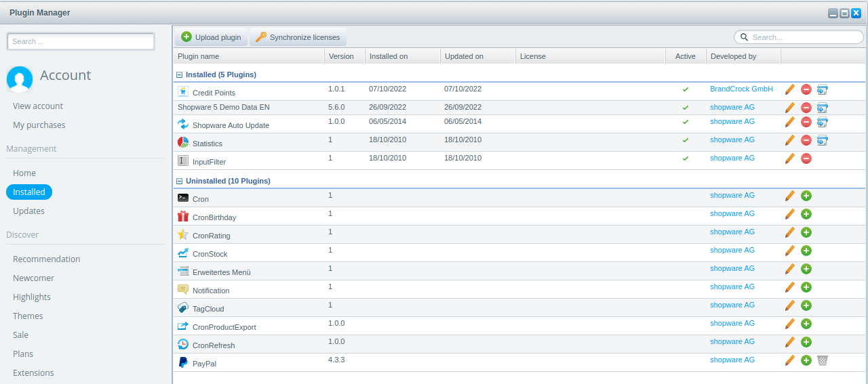Select the Installed sidebar item
Image resolution: width=868 pixels, height=384 pixels.
click(x=29, y=192)
